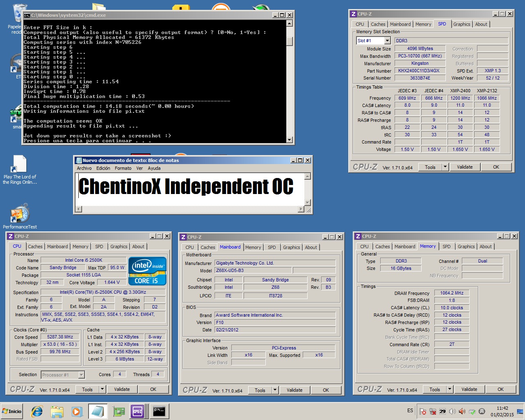Open Windows Explorer from the taskbar
The image size is (525, 420).
[x=57, y=411]
